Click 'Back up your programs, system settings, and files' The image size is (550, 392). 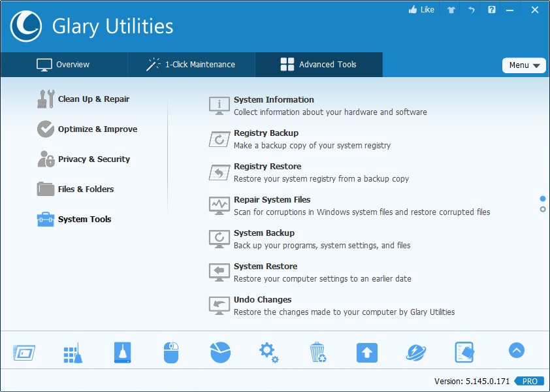[x=322, y=246]
